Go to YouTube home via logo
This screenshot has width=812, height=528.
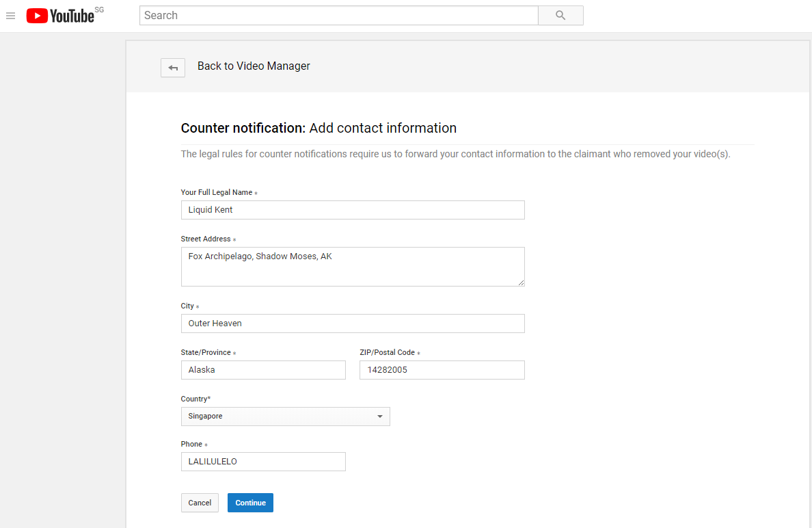60,16
